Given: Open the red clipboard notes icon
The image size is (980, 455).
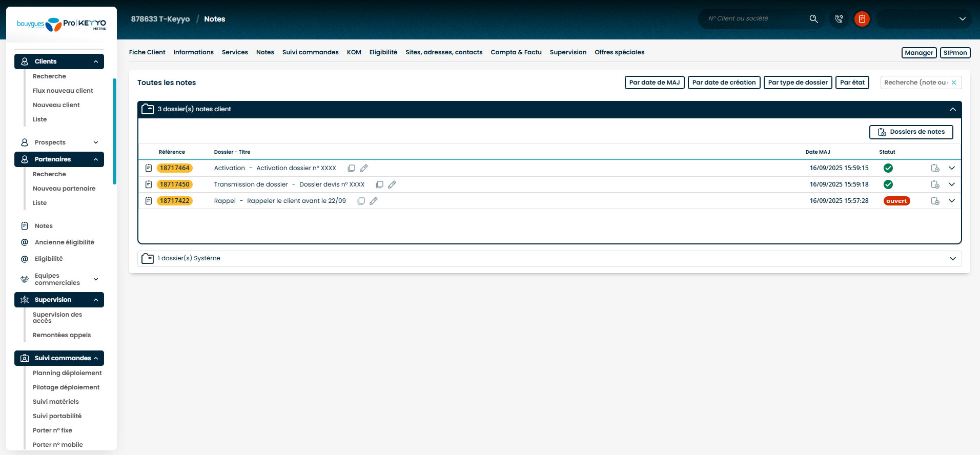Looking at the screenshot, I should click(x=862, y=19).
